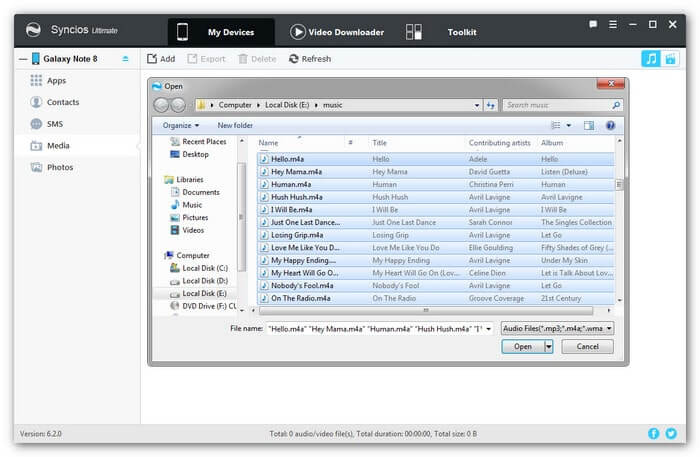The height and width of the screenshot is (457, 700).
Task: Sort by Contributing artists column header
Action: 500,143
